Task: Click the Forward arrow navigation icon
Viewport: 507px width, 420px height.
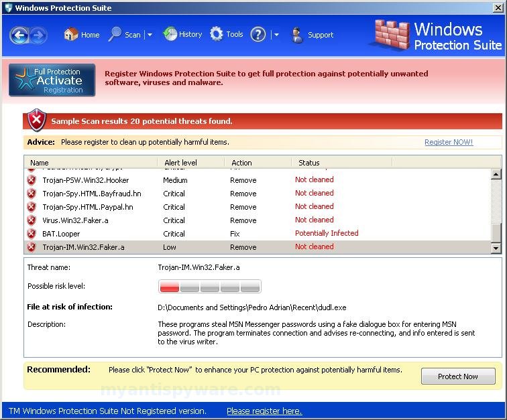Action: (x=38, y=35)
